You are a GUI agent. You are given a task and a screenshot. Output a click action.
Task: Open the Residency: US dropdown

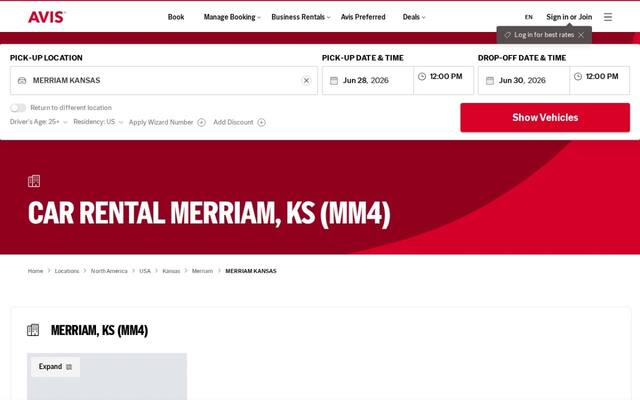click(98, 122)
